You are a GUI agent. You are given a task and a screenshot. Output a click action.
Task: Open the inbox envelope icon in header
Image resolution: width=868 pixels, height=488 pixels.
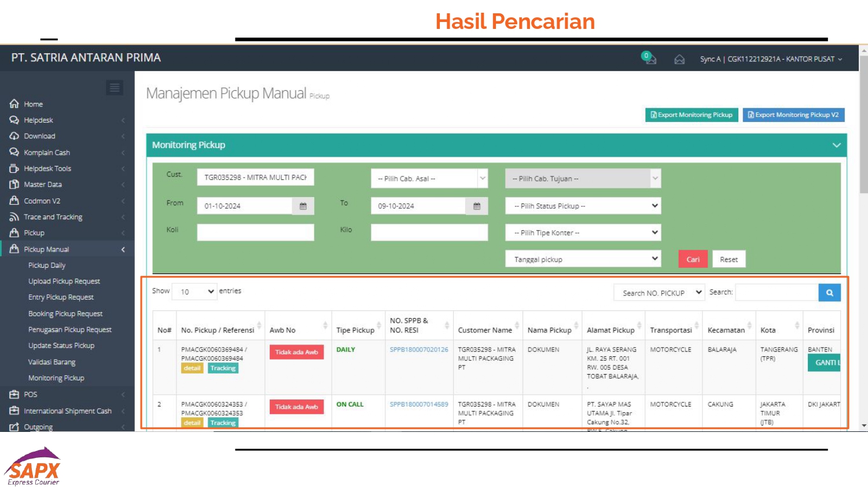click(x=679, y=60)
